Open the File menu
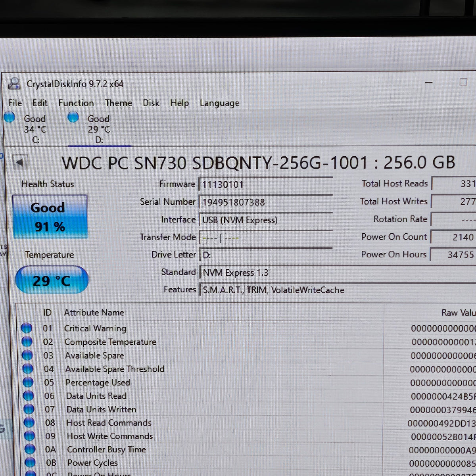Viewport: 476px width, 476px height. pyautogui.click(x=15, y=103)
